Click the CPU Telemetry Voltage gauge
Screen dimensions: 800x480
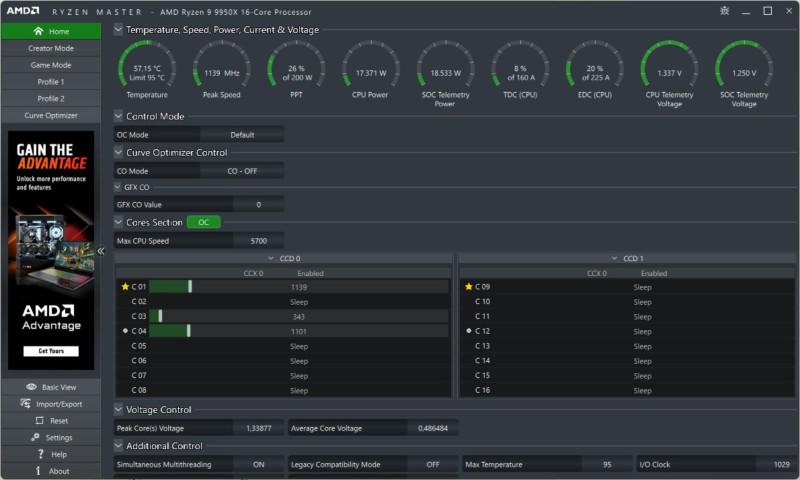(669, 66)
